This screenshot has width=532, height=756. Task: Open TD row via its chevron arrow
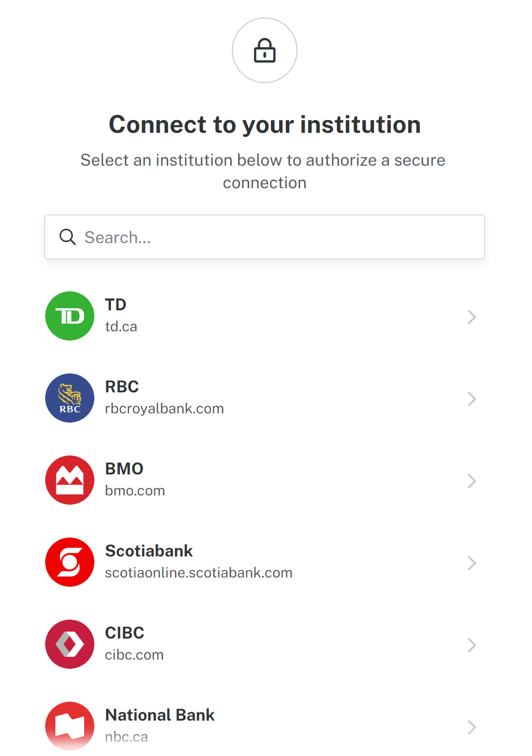coord(472,317)
